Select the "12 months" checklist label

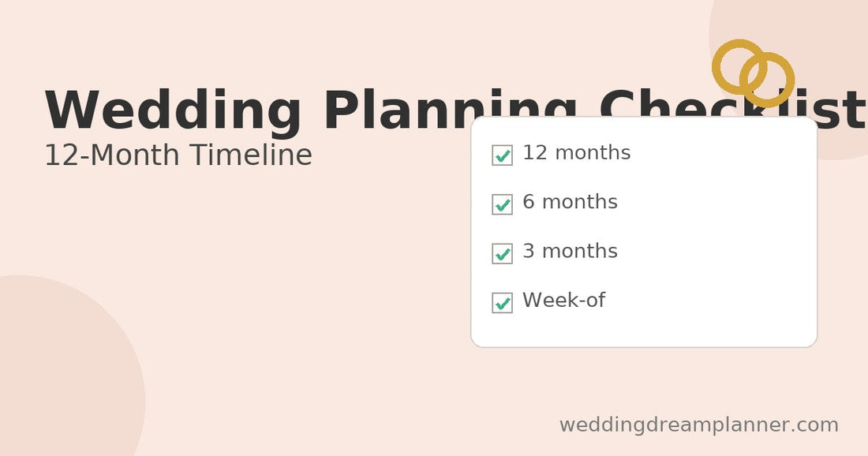pos(576,153)
